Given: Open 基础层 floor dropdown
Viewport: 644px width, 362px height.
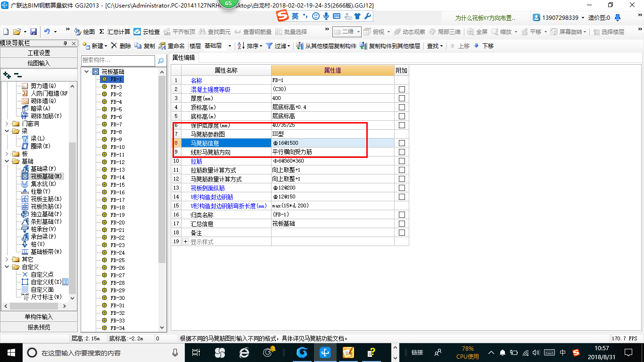Looking at the screenshot, I should (230, 46).
